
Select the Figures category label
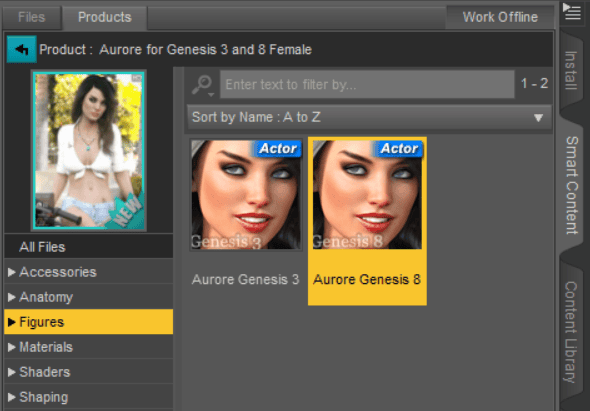click(42, 322)
